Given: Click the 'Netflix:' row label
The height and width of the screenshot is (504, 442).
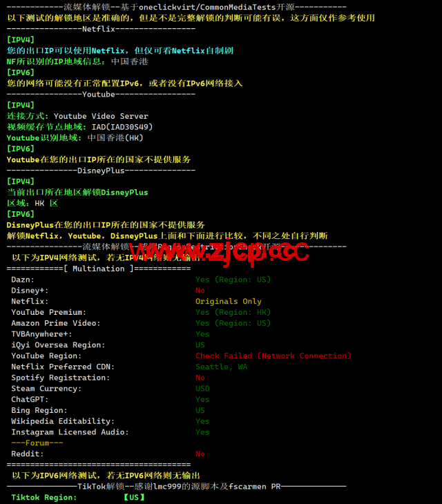Looking at the screenshot, I should 30,302.
